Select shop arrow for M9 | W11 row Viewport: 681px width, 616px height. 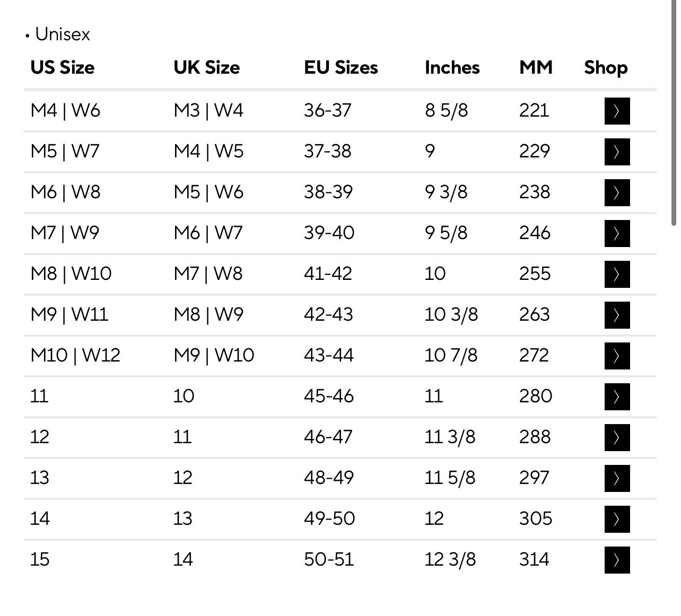click(617, 315)
